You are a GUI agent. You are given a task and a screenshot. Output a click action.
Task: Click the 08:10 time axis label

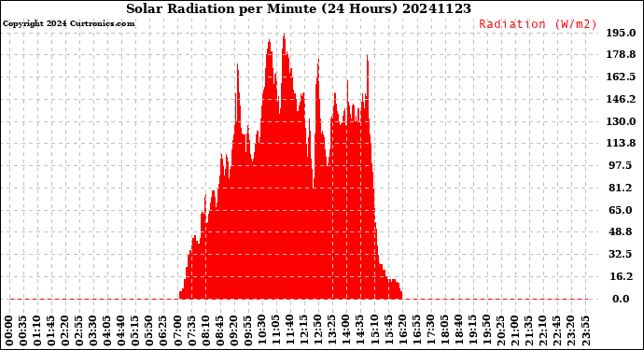205,331
